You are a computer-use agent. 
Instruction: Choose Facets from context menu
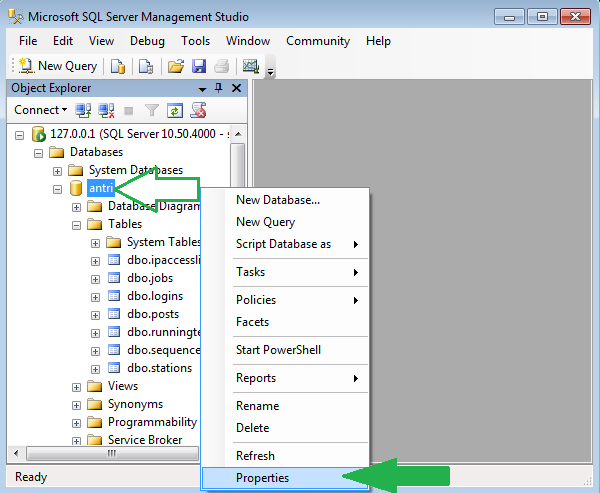click(285, 322)
